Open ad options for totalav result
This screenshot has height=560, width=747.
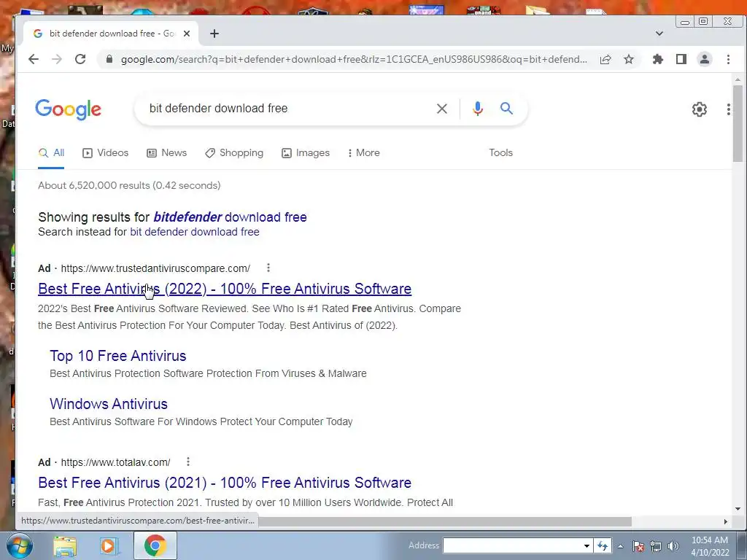pyautogui.click(x=188, y=462)
